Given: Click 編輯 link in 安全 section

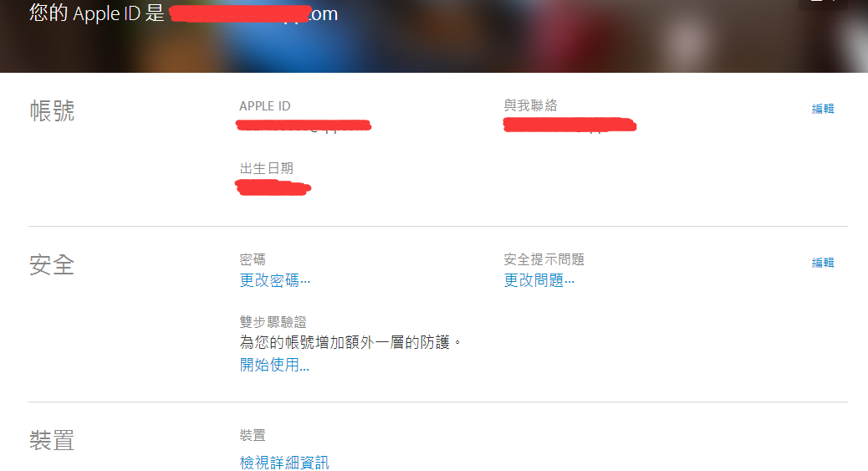Looking at the screenshot, I should (x=823, y=263).
